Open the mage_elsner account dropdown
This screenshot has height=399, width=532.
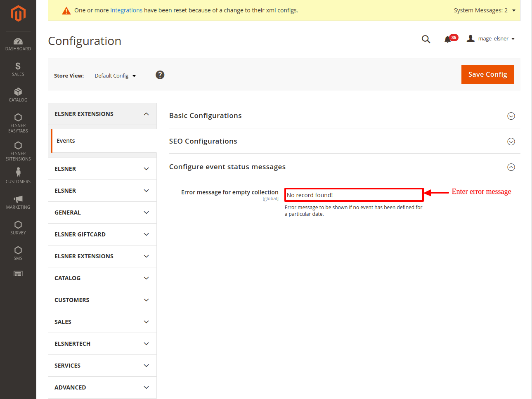pos(491,39)
